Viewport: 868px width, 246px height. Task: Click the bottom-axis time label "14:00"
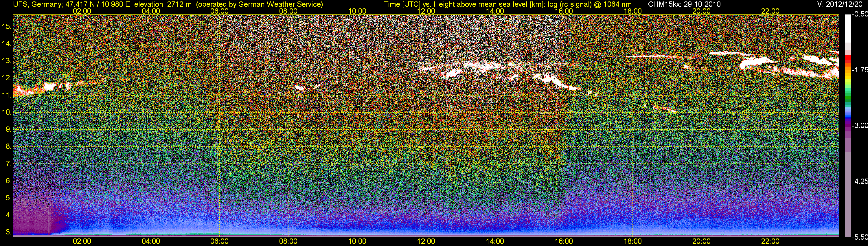495,241
